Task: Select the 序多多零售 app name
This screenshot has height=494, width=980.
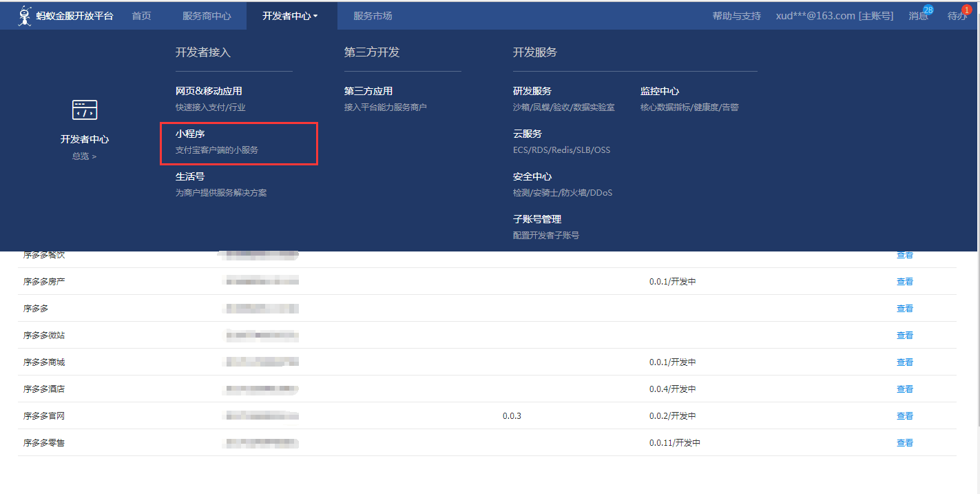Action: click(x=44, y=443)
